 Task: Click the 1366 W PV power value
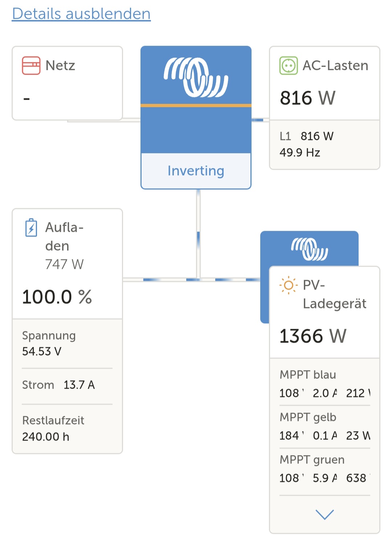click(x=313, y=336)
